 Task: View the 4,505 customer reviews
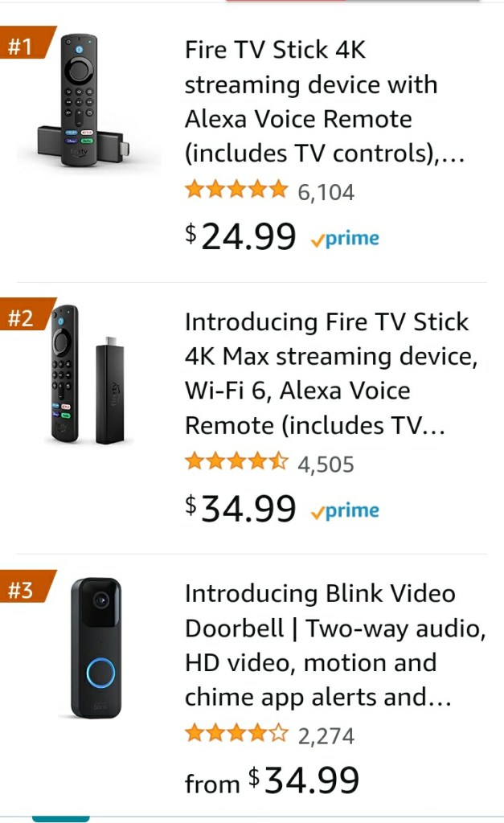coord(326,464)
